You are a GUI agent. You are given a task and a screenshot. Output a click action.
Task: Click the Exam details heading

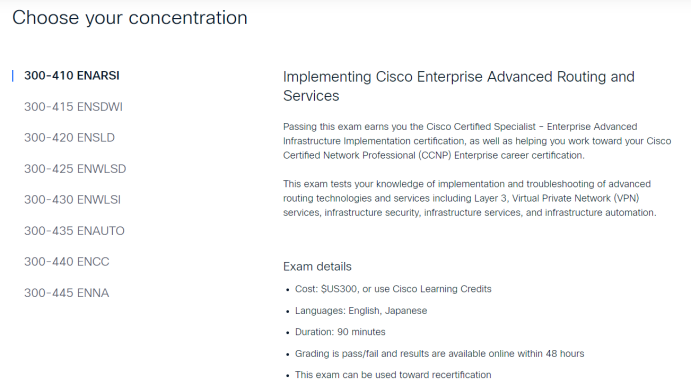pyautogui.click(x=317, y=267)
